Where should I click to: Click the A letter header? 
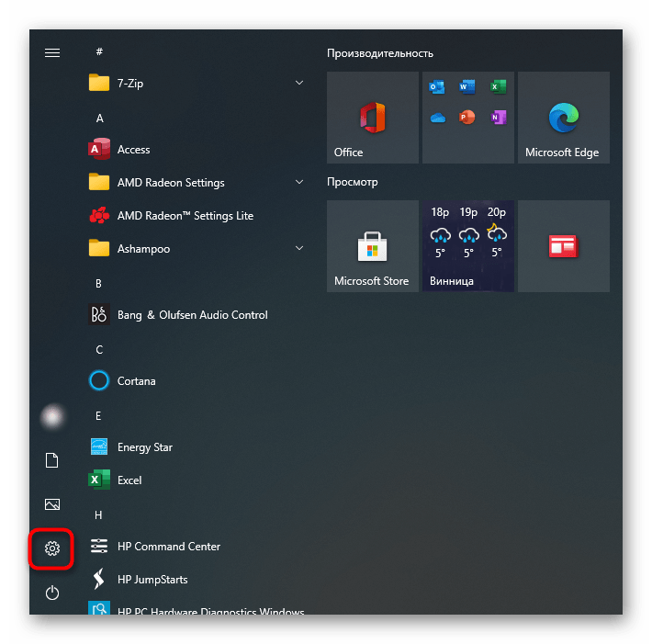pyautogui.click(x=99, y=119)
